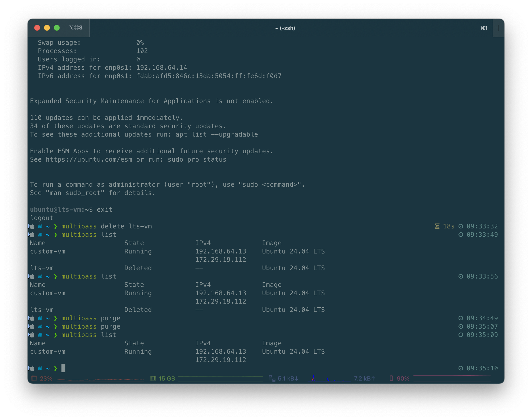Click the memory usage graph bar
532x420 pixels.
pyautogui.click(x=221, y=378)
